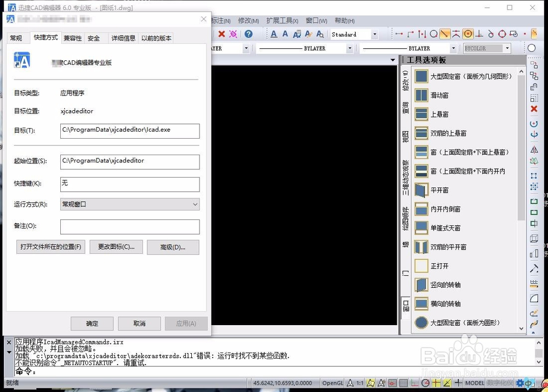Screen dimensions: 548x392
Task: Collapse the command line panel arrow
Action: click(9, 352)
